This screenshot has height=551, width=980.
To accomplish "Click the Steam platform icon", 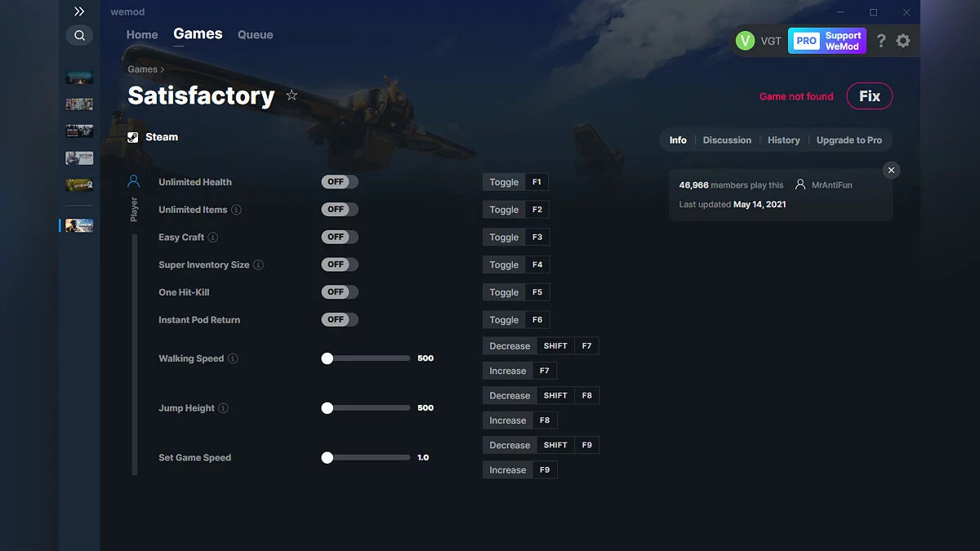I will [133, 137].
